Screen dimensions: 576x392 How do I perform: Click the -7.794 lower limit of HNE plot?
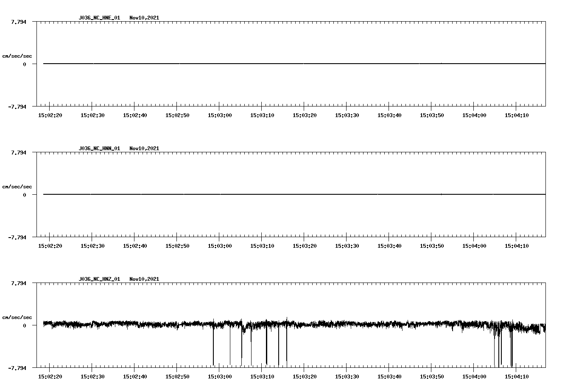coord(17,106)
